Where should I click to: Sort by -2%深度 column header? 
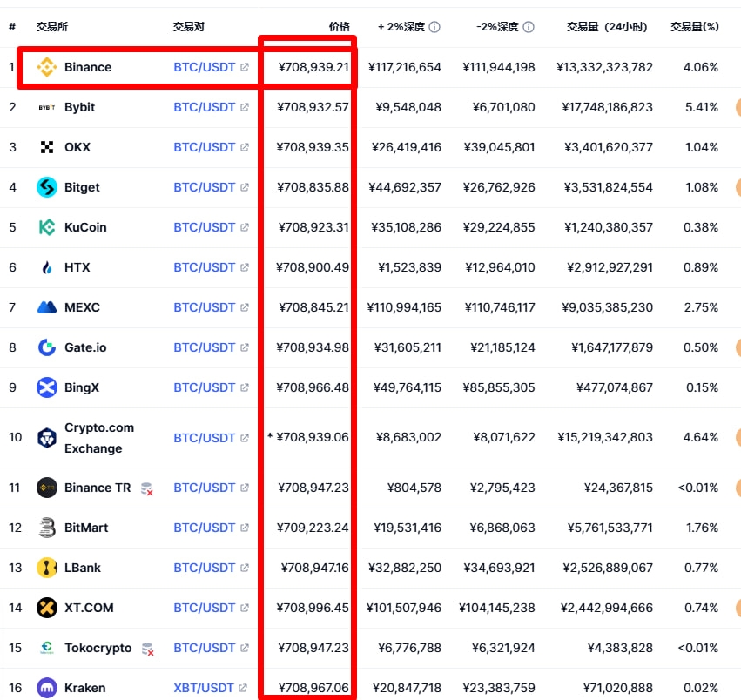(x=497, y=27)
